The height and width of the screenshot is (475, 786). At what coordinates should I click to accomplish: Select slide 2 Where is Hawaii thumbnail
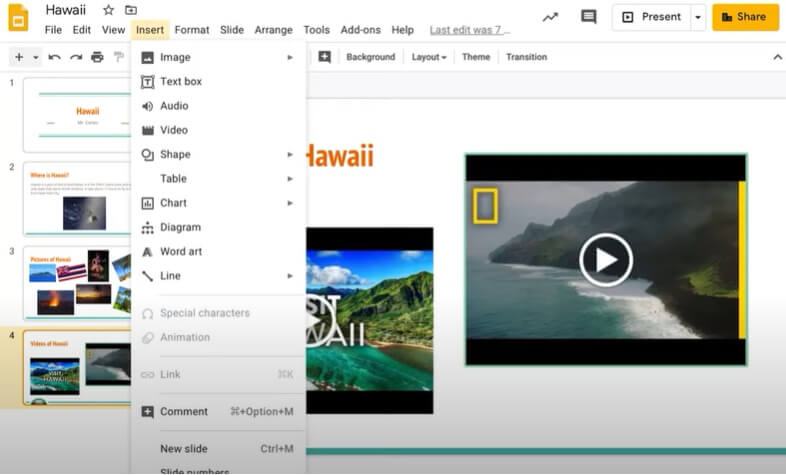(x=77, y=199)
